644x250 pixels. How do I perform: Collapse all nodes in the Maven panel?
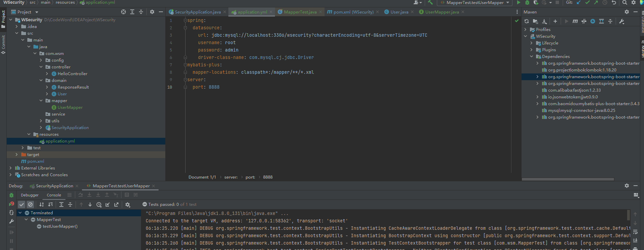click(610, 21)
